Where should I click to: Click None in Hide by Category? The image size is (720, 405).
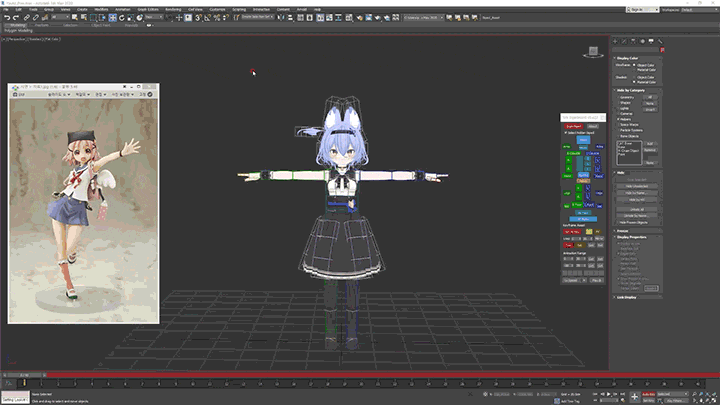point(650,103)
